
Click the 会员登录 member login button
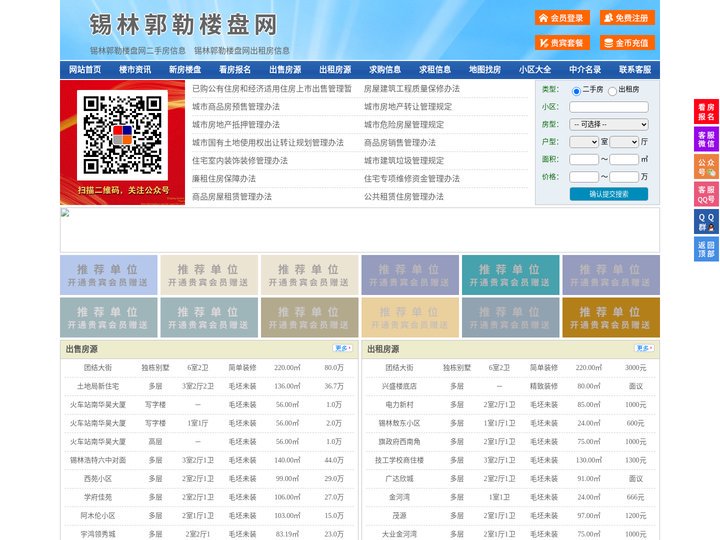tap(562, 18)
